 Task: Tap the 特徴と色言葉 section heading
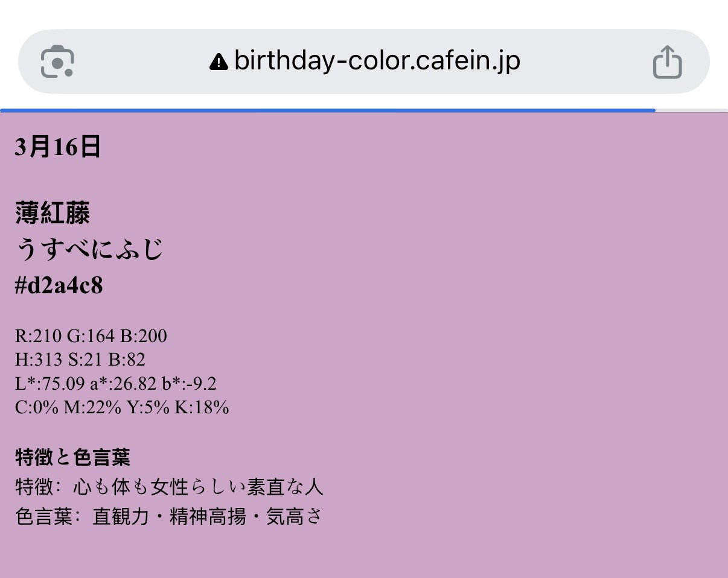click(72, 457)
